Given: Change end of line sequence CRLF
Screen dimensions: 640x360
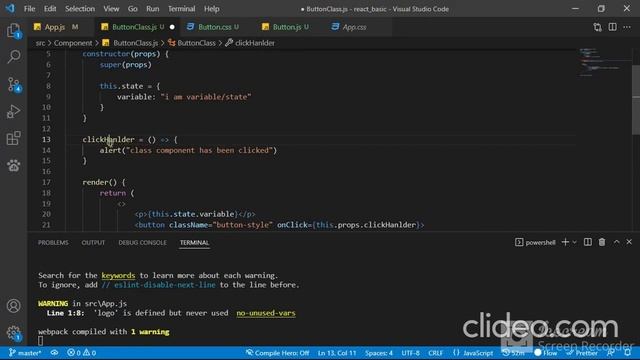Looking at the screenshot, I should click(x=436, y=353).
